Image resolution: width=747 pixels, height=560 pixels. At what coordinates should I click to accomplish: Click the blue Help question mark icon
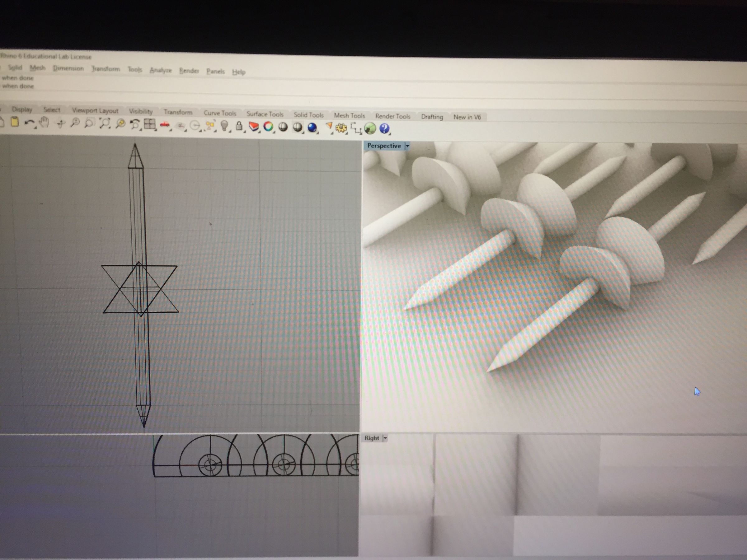pos(384,128)
